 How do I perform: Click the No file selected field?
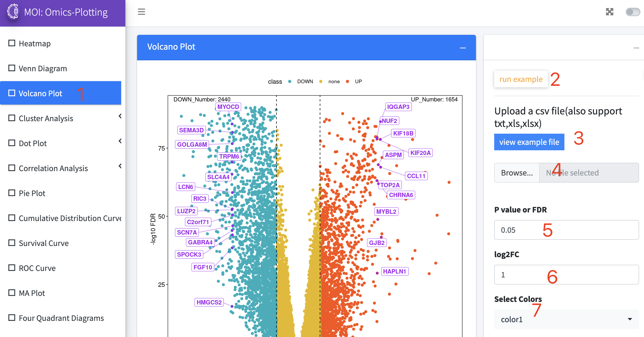(x=589, y=173)
